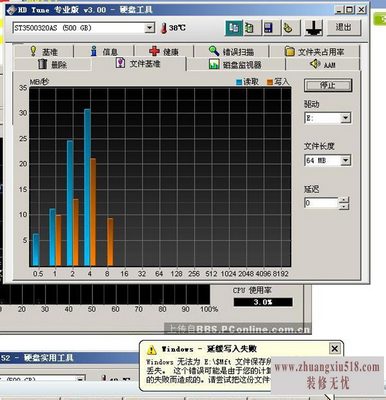
Task: Click the warning icon in balloon
Action: click(152, 350)
